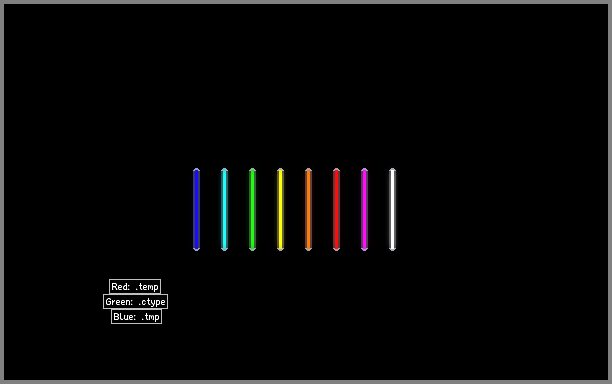Click the Green: .ctype label box
The width and height of the screenshot is (612, 384).
(x=135, y=302)
